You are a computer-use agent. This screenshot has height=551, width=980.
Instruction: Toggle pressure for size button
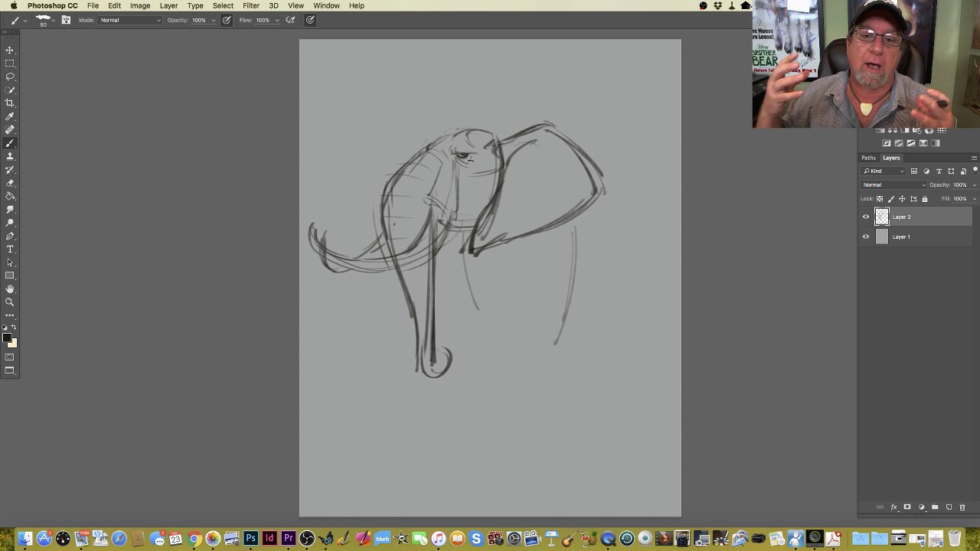click(x=310, y=20)
